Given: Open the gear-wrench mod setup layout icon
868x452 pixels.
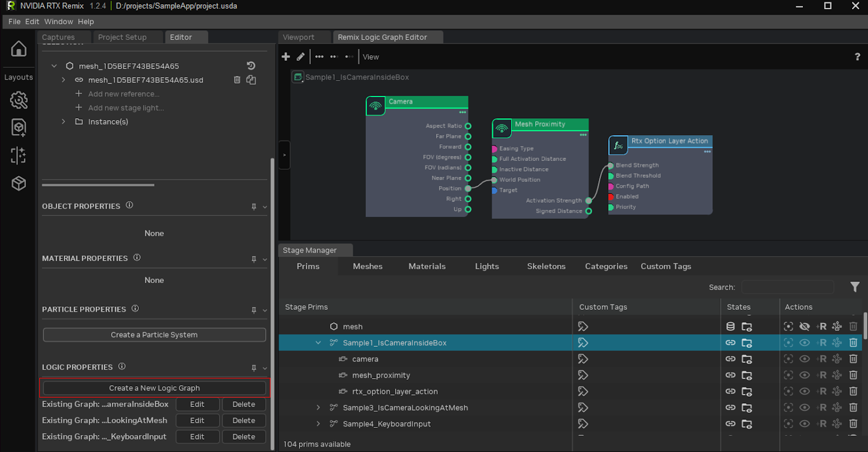Looking at the screenshot, I should (x=18, y=100).
